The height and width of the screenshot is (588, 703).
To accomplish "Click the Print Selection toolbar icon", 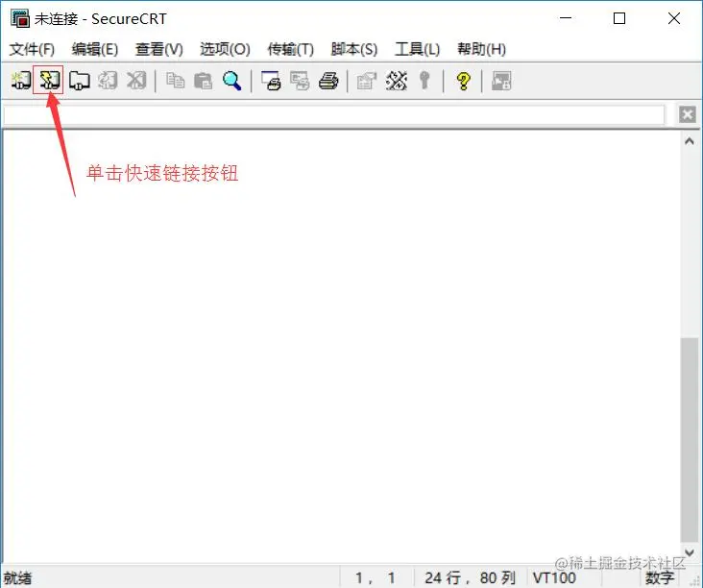I will coord(300,81).
